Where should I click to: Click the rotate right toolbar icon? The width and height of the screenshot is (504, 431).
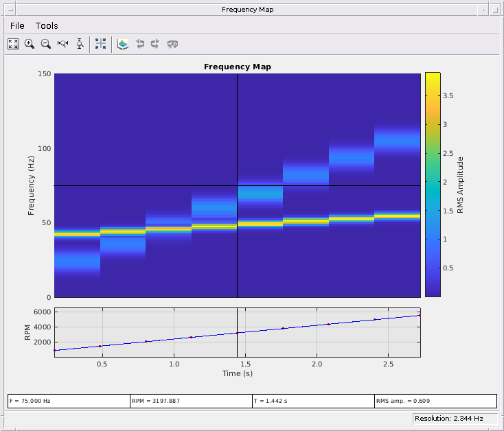(x=156, y=44)
